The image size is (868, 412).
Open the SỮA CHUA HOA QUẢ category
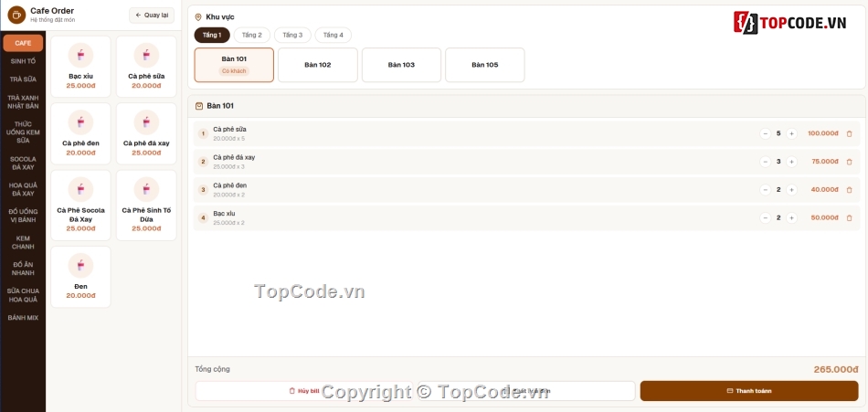coord(23,295)
